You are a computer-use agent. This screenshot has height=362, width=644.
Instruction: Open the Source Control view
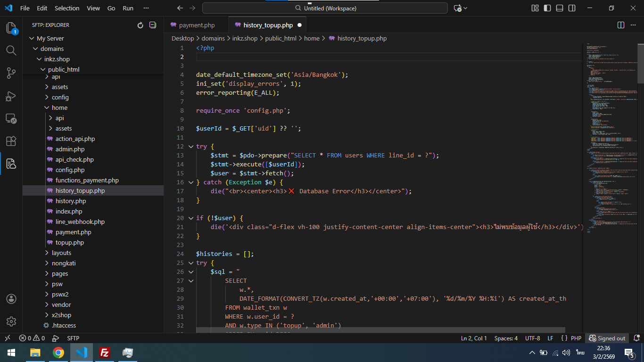click(x=11, y=73)
